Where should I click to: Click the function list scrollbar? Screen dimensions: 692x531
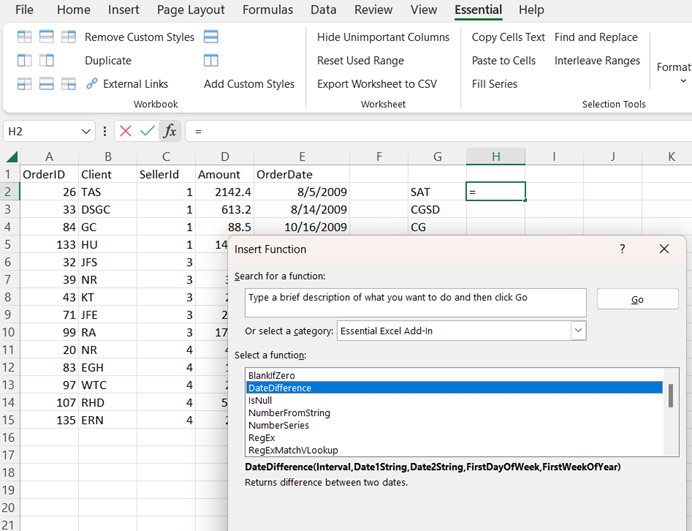point(670,395)
